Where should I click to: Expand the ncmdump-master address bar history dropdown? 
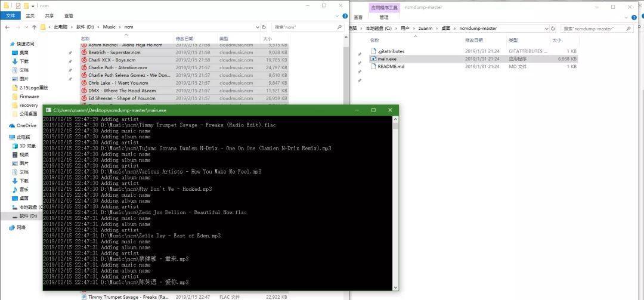tap(547, 29)
